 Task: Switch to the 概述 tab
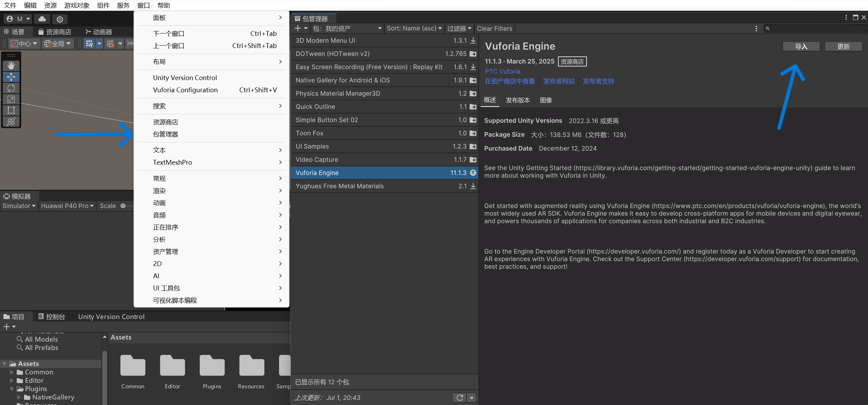(490, 100)
